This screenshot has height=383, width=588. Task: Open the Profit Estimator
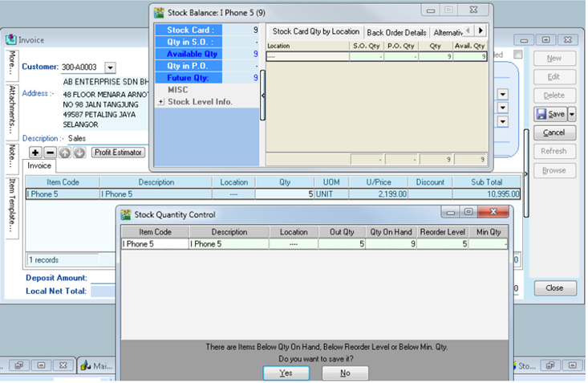click(x=118, y=153)
